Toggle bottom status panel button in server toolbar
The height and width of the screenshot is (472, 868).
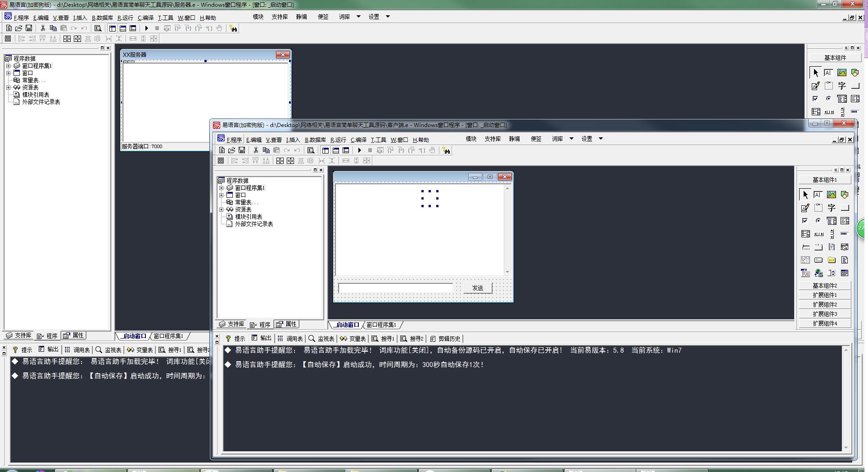tap(122, 28)
